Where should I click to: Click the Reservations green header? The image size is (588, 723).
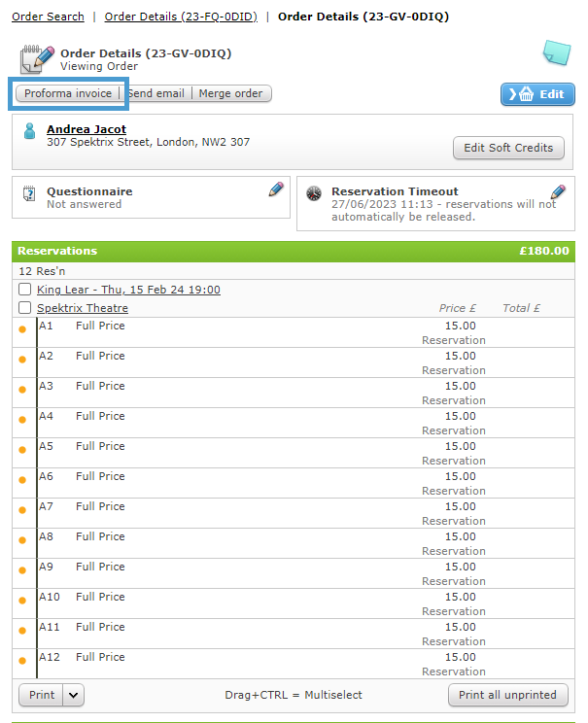(294, 252)
